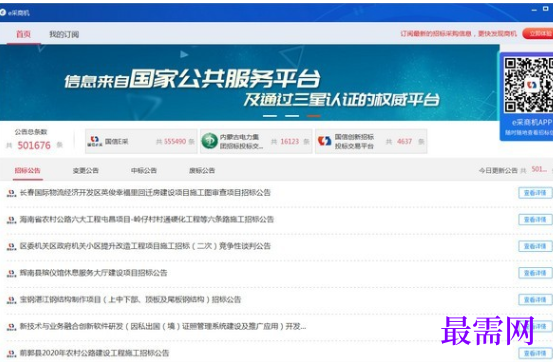Viewport: 553px width, 362px height.
Task: Click the green 内蒙古电力 logo icon
Action: pos(209,141)
